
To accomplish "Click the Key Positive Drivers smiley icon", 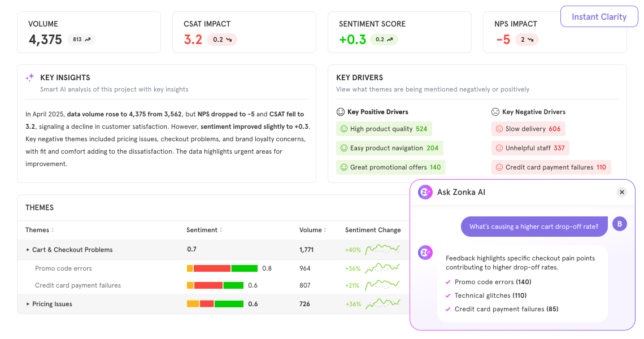I will point(340,112).
